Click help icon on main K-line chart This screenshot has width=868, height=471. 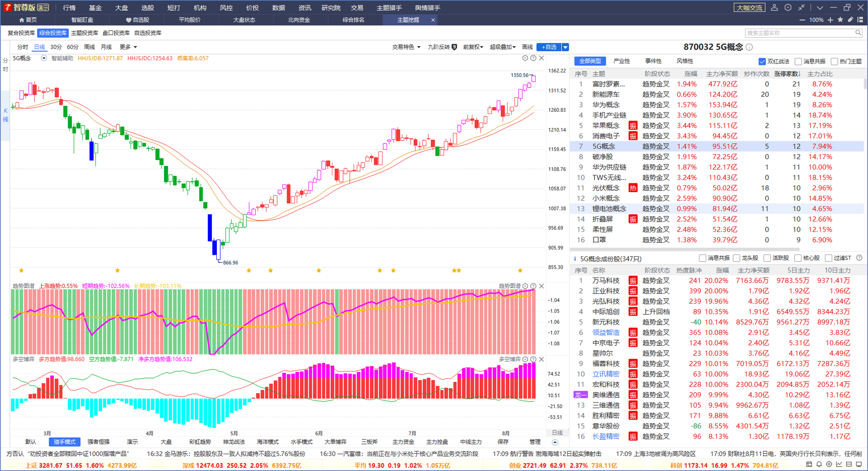533,58
